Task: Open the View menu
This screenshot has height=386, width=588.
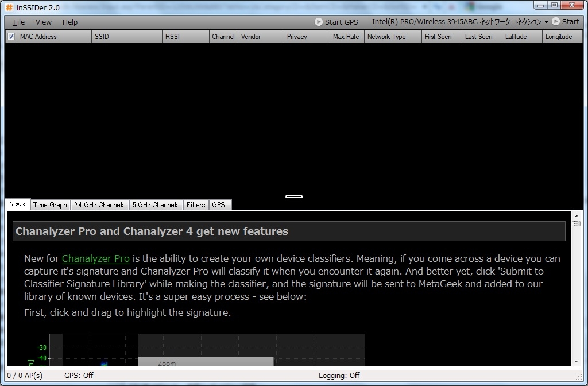Action: click(x=44, y=22)
